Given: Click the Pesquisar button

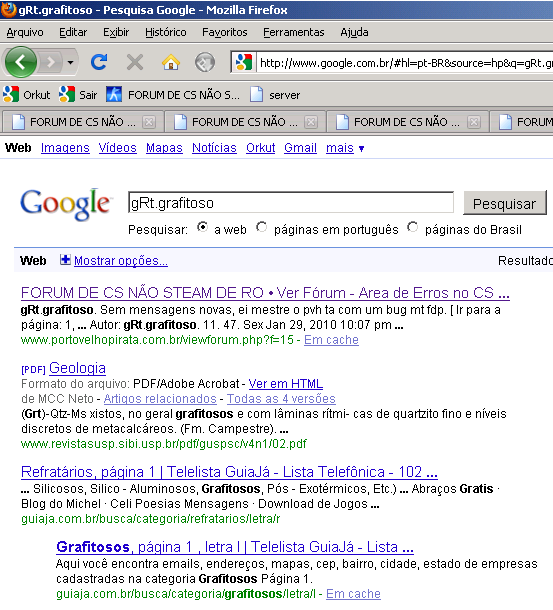Looking at the screenshot, I should pyautogui.click(x=504, y=203).
